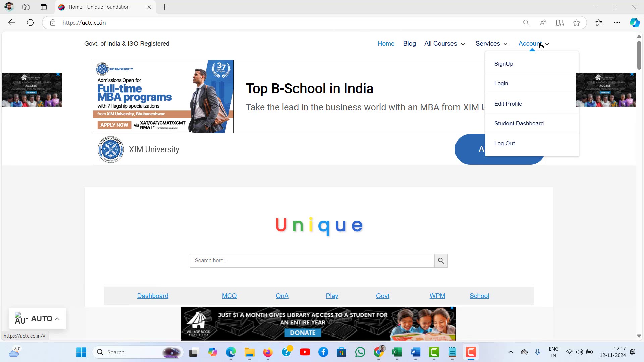Screen dimensions: 644x362
Task: View site information lock icon
Action: [x=53, y=23]
